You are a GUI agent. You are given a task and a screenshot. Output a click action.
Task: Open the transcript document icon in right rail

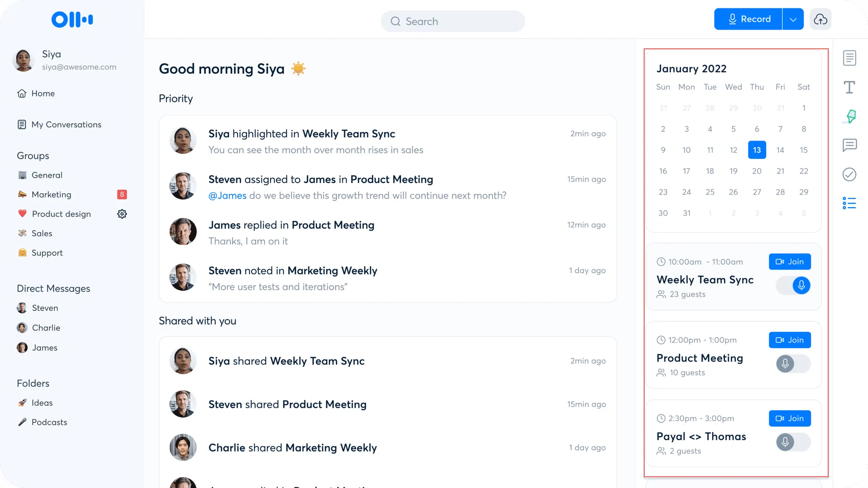coord(849,58)
